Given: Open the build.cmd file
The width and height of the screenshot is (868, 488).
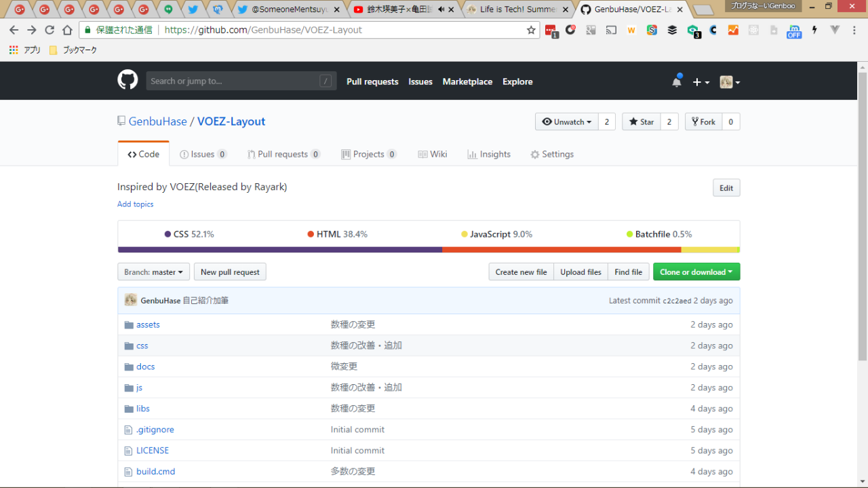Looking at the screenshot, I should pyautogui.click(x=155, y=471).
